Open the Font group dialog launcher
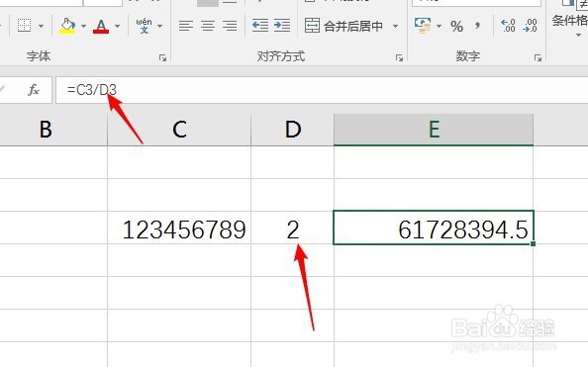The image size is (588, 367). pyautogui.click(x=162, y=57)
